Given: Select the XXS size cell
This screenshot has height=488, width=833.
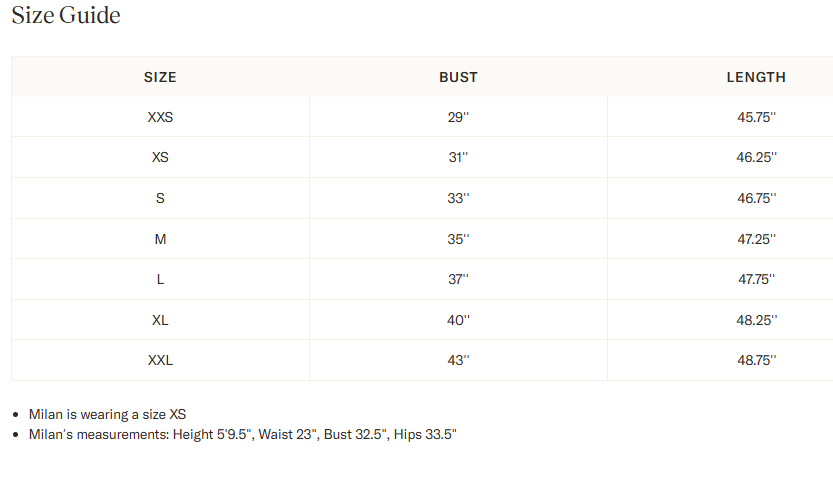Looking at the screenshot, I should (x=160, y=117).
